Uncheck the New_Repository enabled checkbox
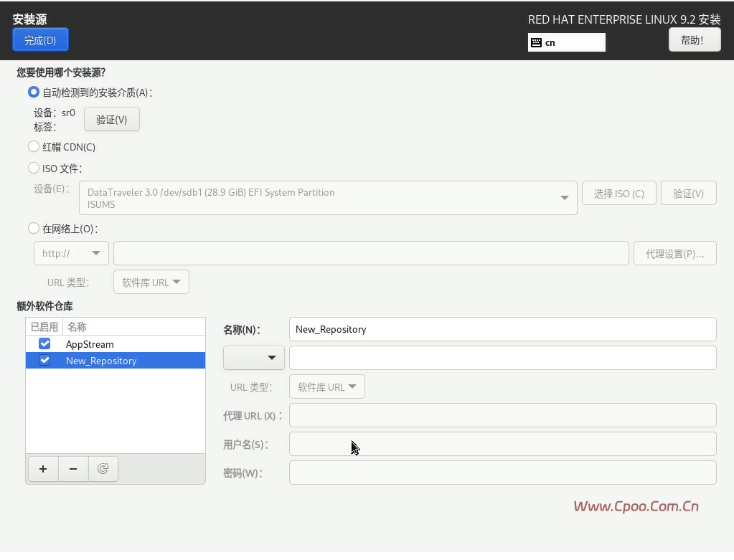 point(44,360)
